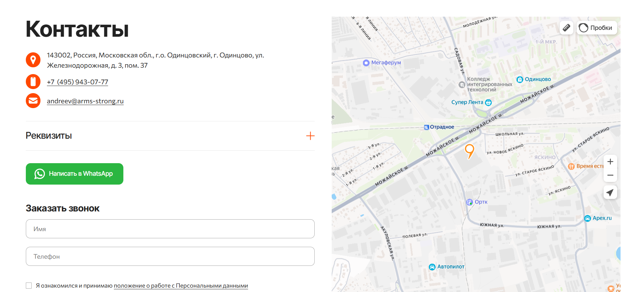Click the geolocation arrow button on map

610,192
